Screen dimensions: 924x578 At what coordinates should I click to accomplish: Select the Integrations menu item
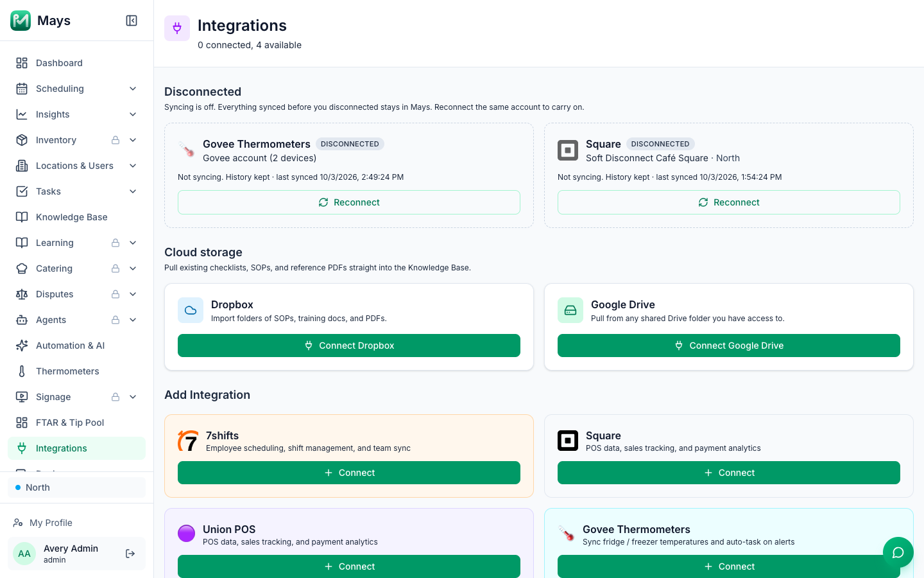coord(76,448)
